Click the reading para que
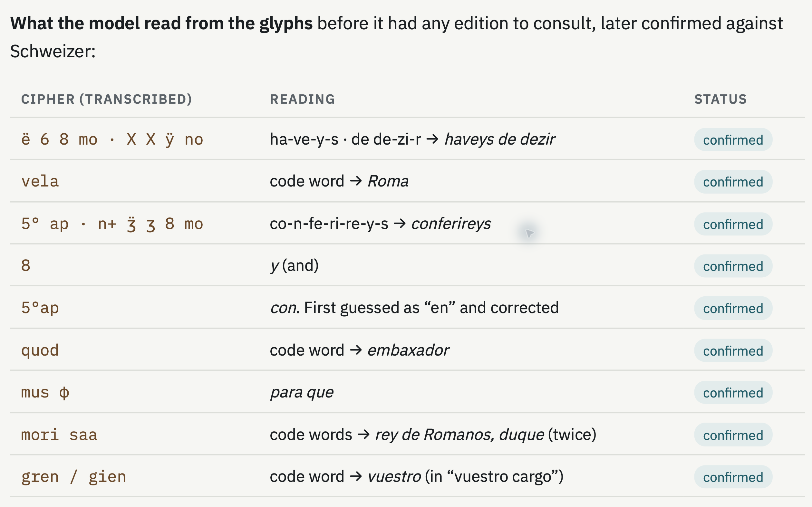The width and height of the screenshot is (812, 507). [302, 392]
